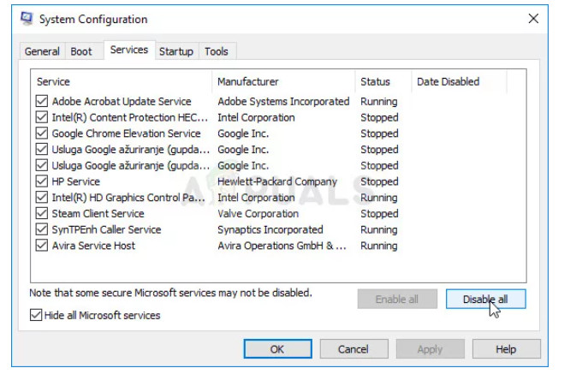Uncheck the HP Service checkbox
The image size is (588, 374).
(42, 181)
